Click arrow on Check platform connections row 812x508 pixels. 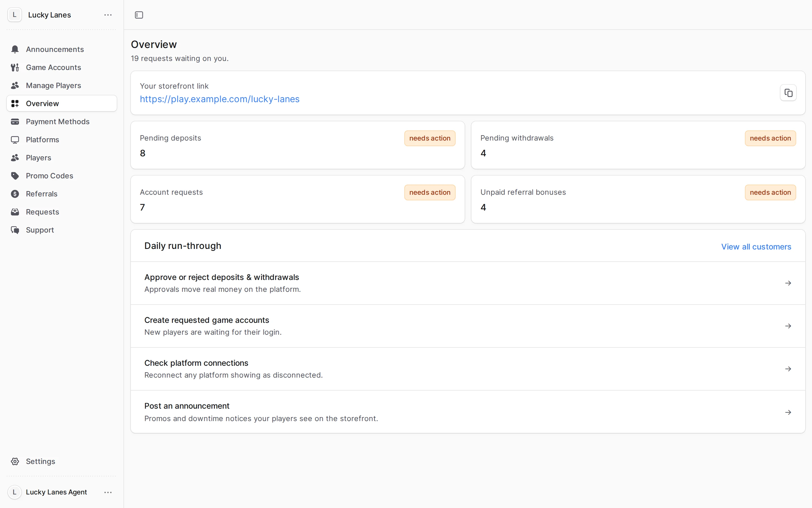(788, 369)
